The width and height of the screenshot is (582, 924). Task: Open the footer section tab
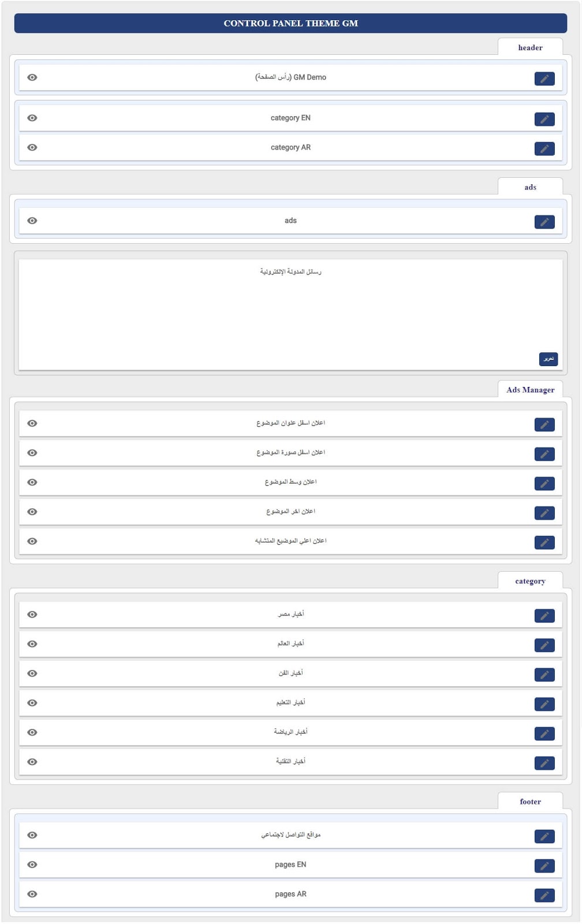pyautogui.click(x=530, y=802)
